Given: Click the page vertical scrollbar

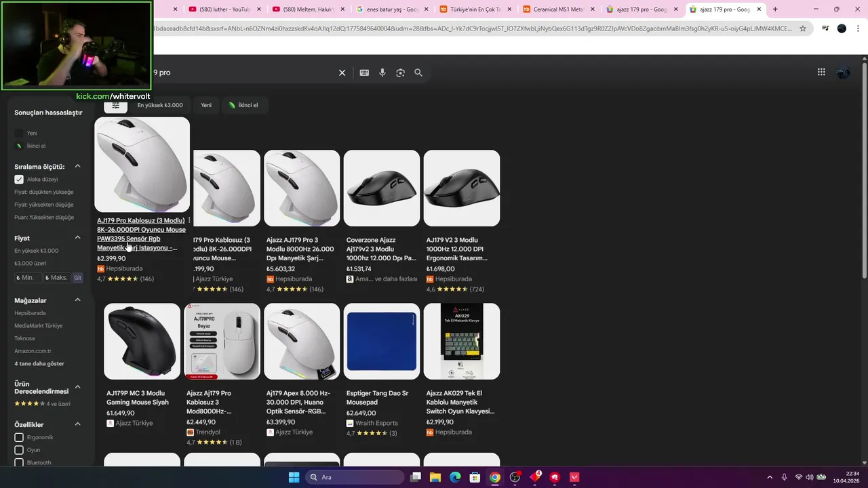Looking at the screenshot, I should click(864, 169).
